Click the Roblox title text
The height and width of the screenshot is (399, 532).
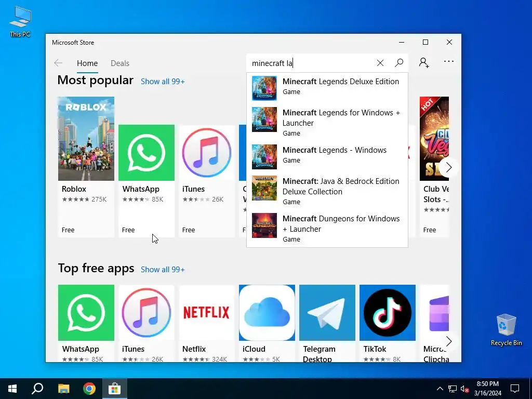pos(74,189)
